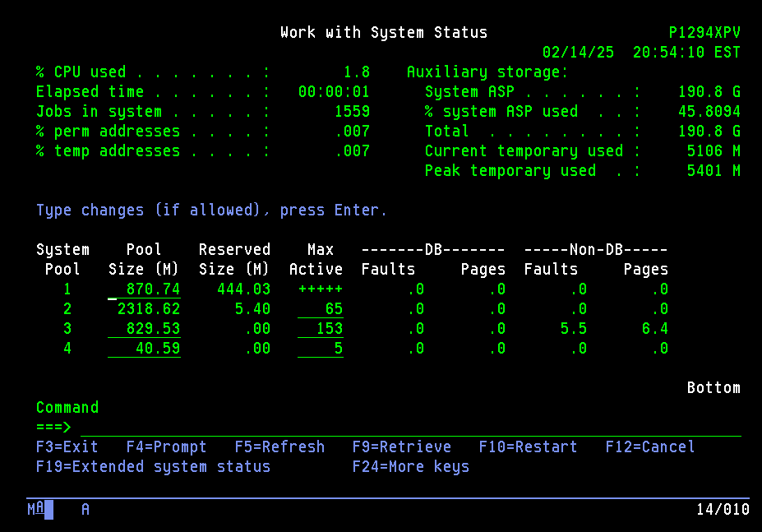The image size is (762, 532).
Task: Click the "Pool Size (M)" column header
Action: click(144, 260)
